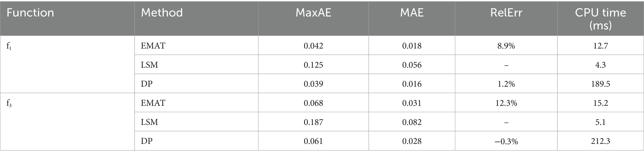Click RelErr value −0.3%
Image resolution: width=644 pixels, height=156 pixels.
pyautogui.click(x=506, y=141)
